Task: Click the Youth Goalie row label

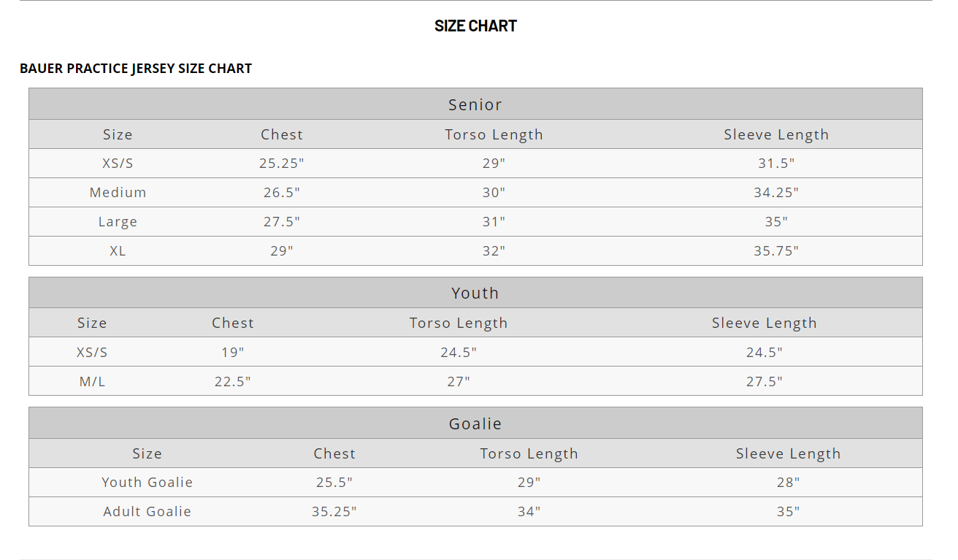Action: click(x=147, y=483)
